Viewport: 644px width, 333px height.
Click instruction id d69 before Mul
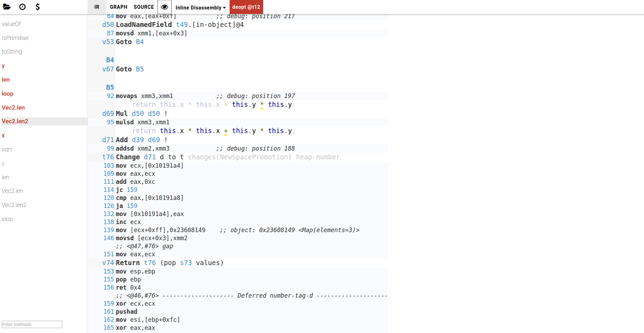[108, 113]
